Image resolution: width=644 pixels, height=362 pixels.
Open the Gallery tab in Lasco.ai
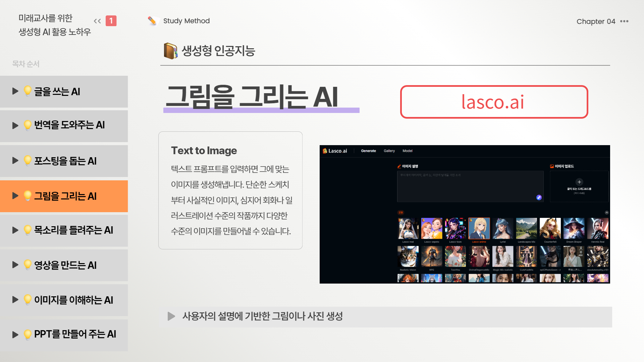click(389, 151)
